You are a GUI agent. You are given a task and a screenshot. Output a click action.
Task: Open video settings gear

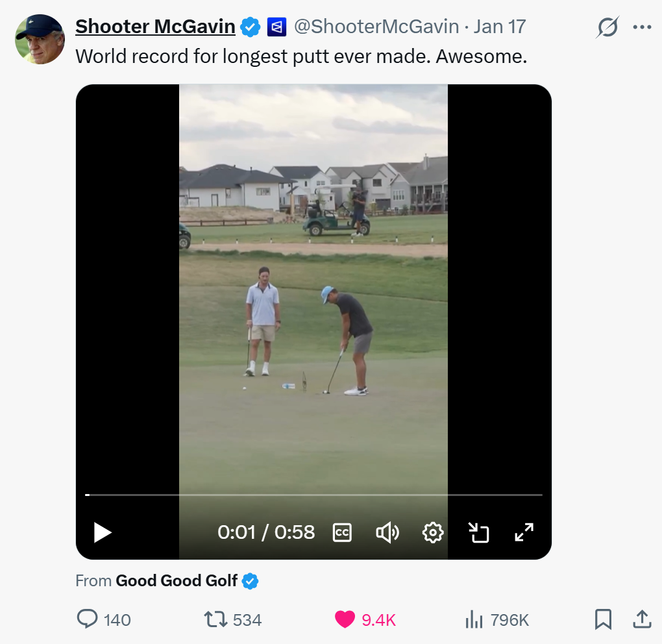(432, 532)
